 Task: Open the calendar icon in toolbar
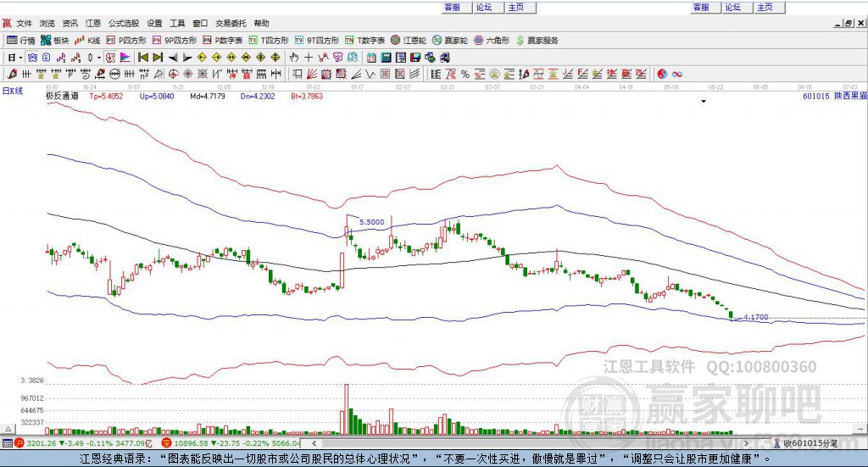coord(371,58)
